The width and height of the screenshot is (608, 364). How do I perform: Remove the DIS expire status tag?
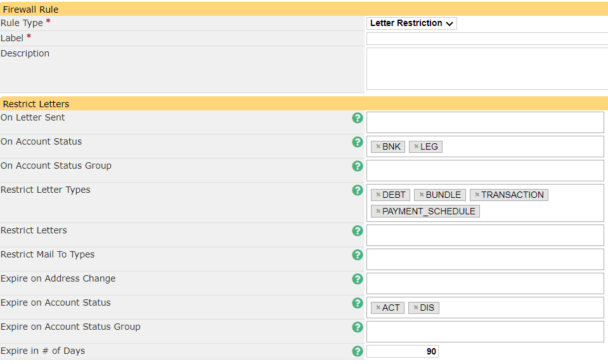click(416, 308)
